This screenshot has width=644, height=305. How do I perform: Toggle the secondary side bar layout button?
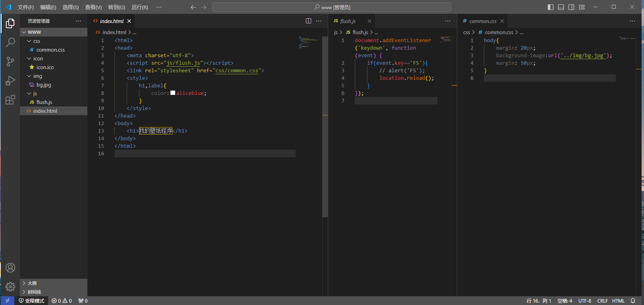tap(571, 7)
